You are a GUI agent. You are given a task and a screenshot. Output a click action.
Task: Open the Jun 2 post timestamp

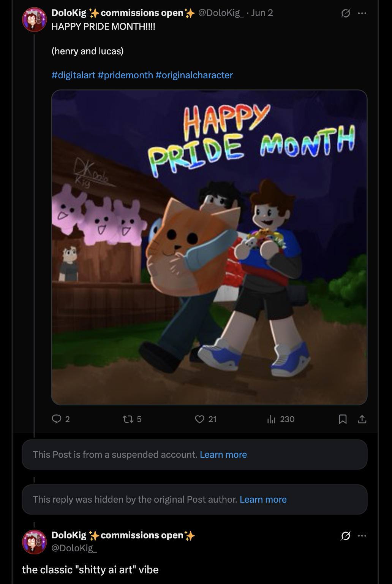coord(262,13)
